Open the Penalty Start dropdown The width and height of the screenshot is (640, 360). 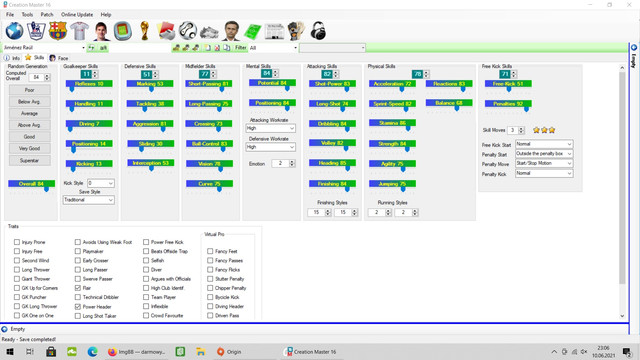coord(544,154)
